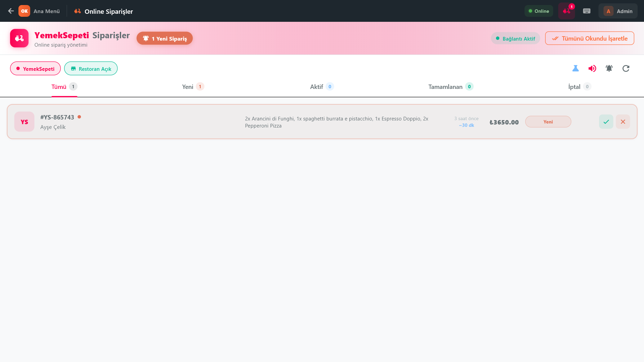Open test mode via flask icon

pos(576,68)
